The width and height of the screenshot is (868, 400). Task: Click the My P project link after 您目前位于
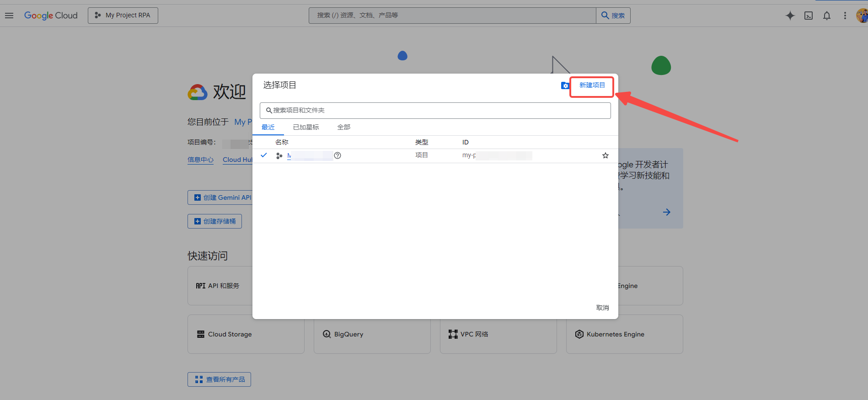(243, 122)
